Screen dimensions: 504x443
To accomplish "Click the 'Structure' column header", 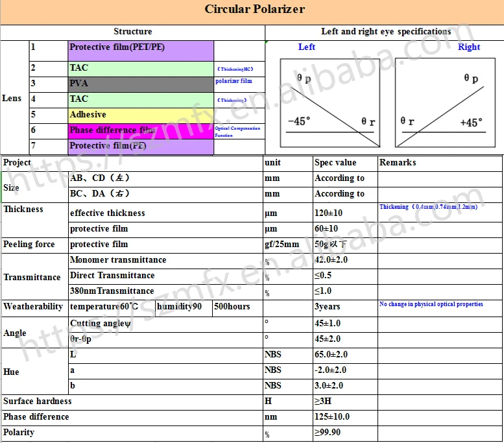I will 133,32.
